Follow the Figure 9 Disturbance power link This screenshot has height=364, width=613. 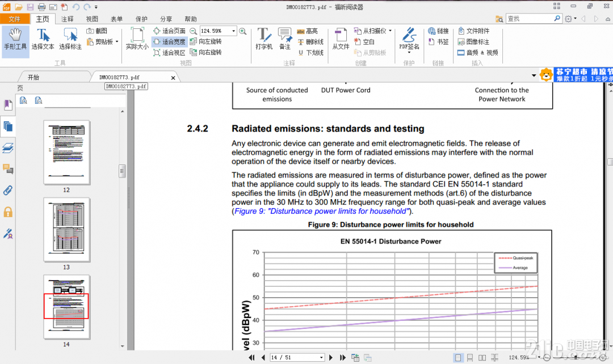tap(322, 211)
